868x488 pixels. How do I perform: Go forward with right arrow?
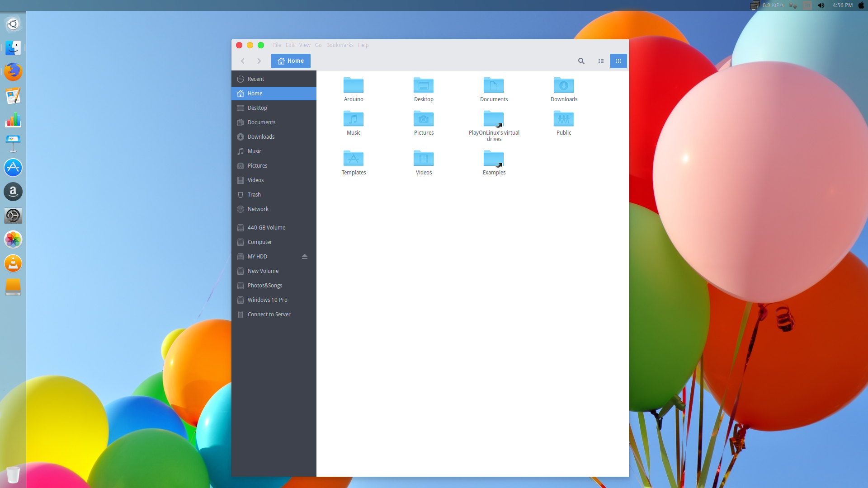(259, 61)
